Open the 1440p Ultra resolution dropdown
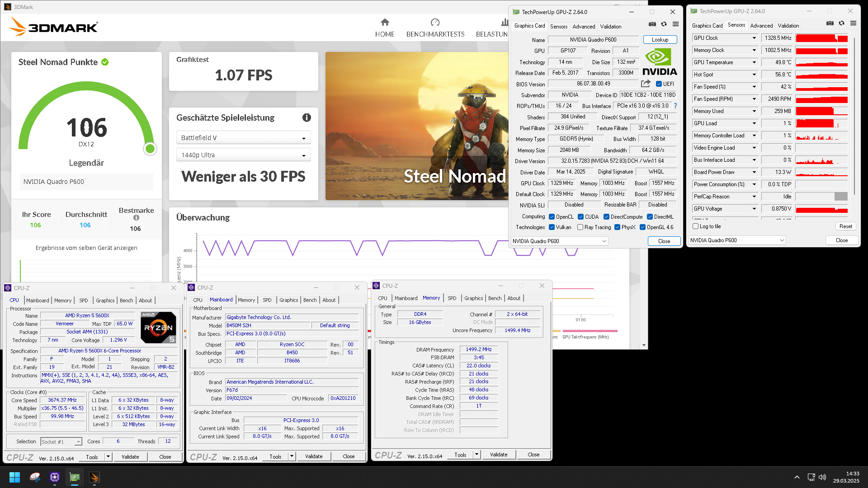Image resolution: width=868 pixels, height=488 pixels. click(243, 155)
